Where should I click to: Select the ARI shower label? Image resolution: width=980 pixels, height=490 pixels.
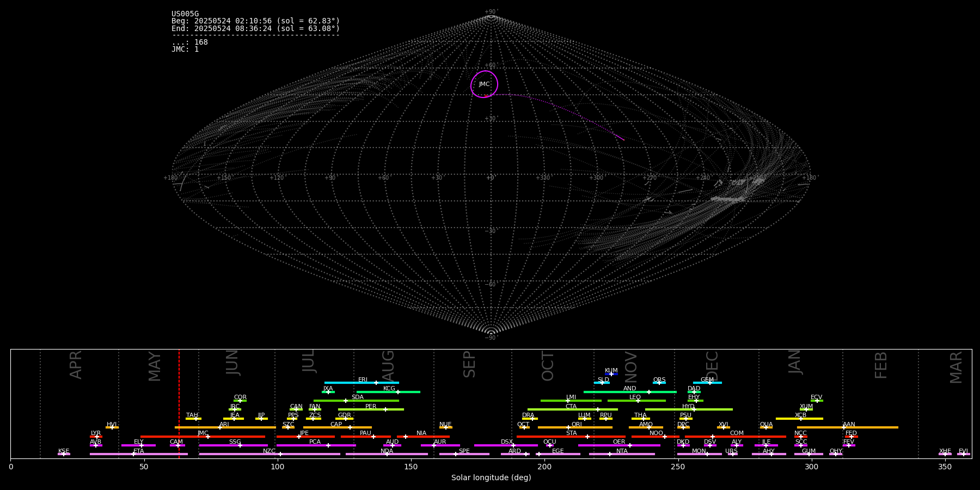(x=224, y=425)
